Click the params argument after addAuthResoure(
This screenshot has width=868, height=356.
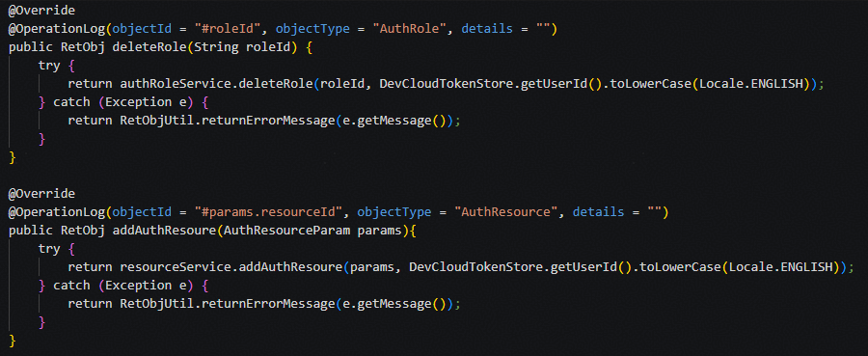click(371, 267)
